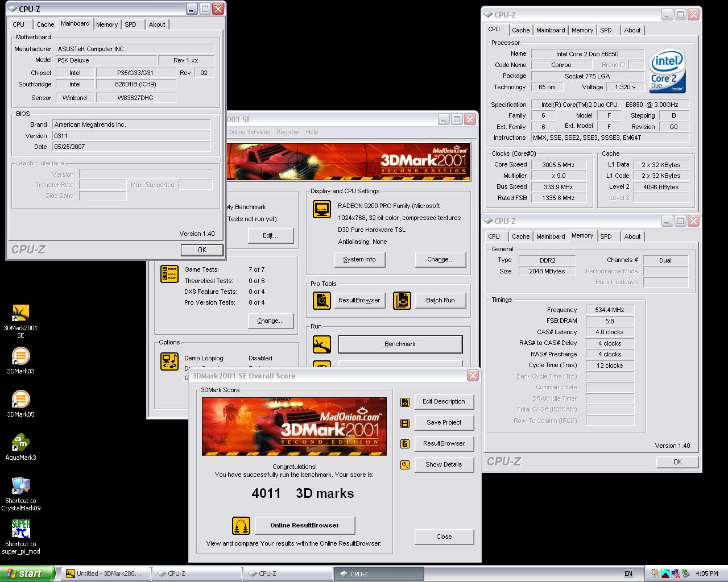Viewport: 728px width, 582px height.
Task: Click the Batch Run icon
Action: tap(402, 300)
